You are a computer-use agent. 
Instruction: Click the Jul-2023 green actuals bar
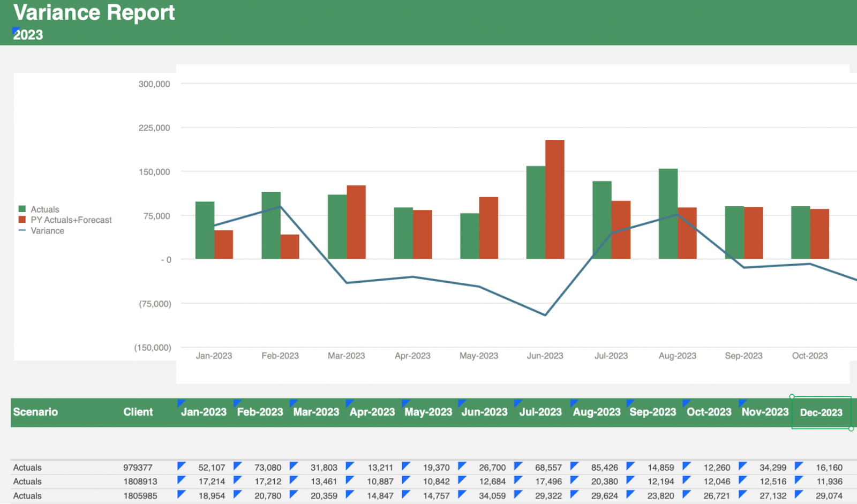point(602,220)
